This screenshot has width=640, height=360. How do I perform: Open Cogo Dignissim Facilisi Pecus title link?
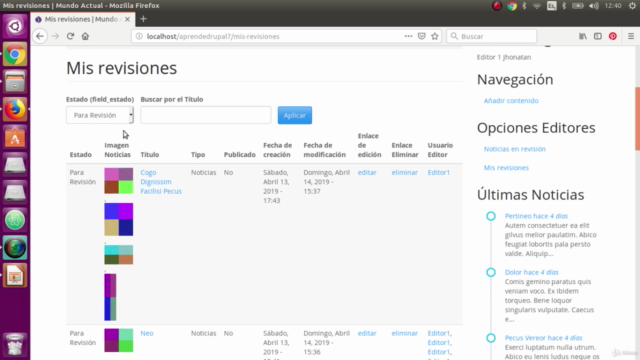161,182
